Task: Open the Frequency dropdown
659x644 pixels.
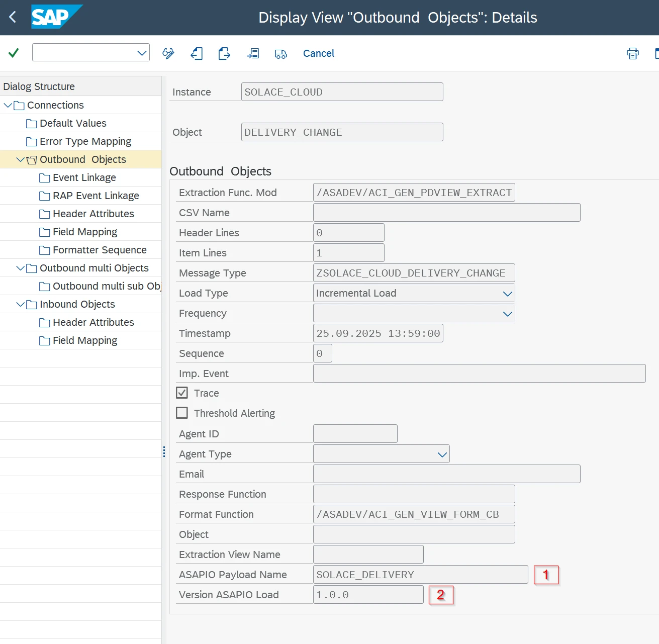Action: tap(508, 313)
